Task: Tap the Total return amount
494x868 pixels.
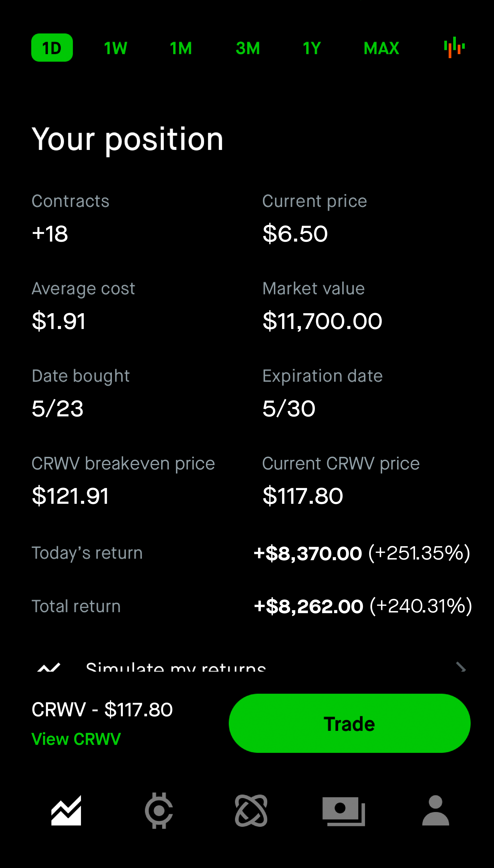Action: pyautogui.click(x=308, y=606)
